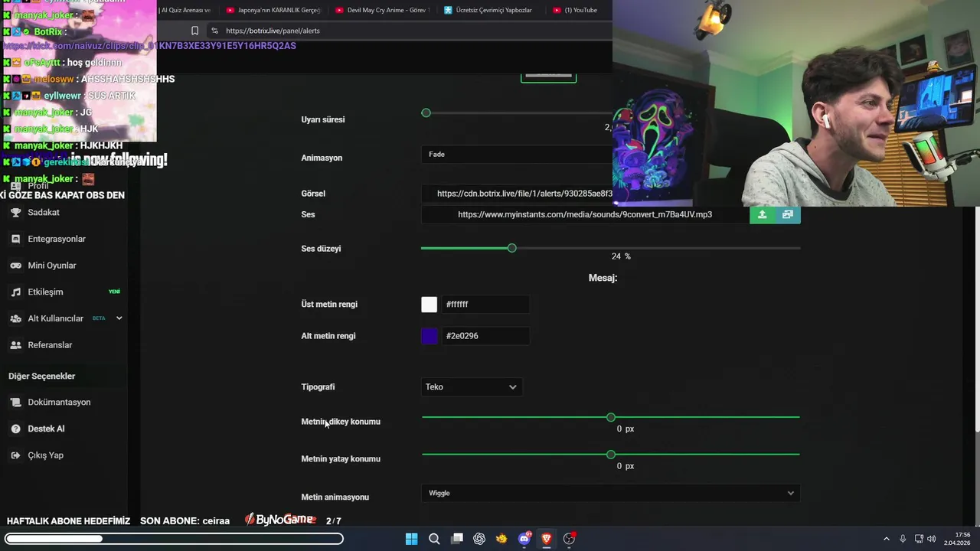Click the 24 % volume value
Screen dimensions: 980x551
coord(621,256)
